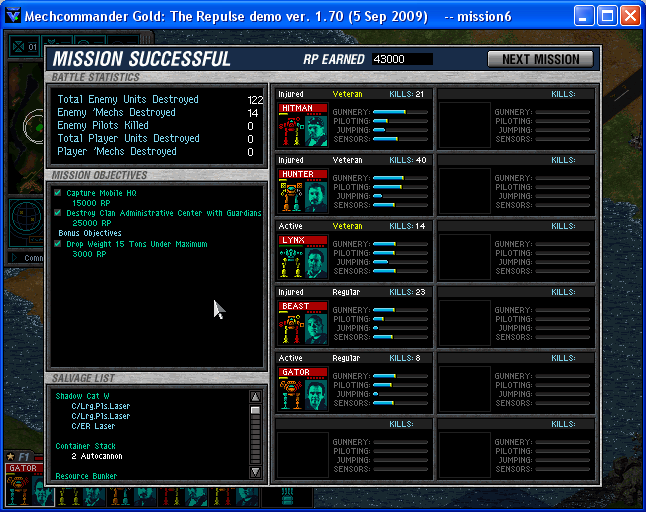
Task: Toggle the Capture Mobile HQ objective checkbox
Action: coord(58,193)
